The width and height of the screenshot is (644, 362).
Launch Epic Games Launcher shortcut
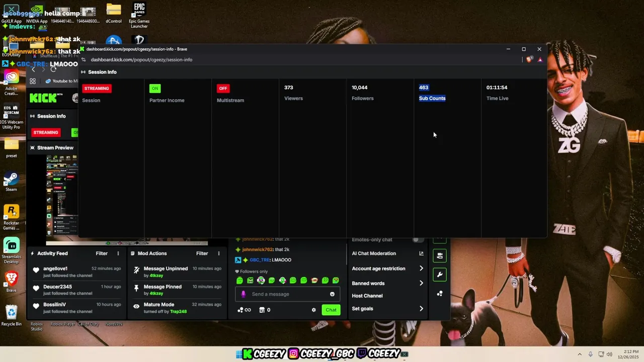pos(139,15)
